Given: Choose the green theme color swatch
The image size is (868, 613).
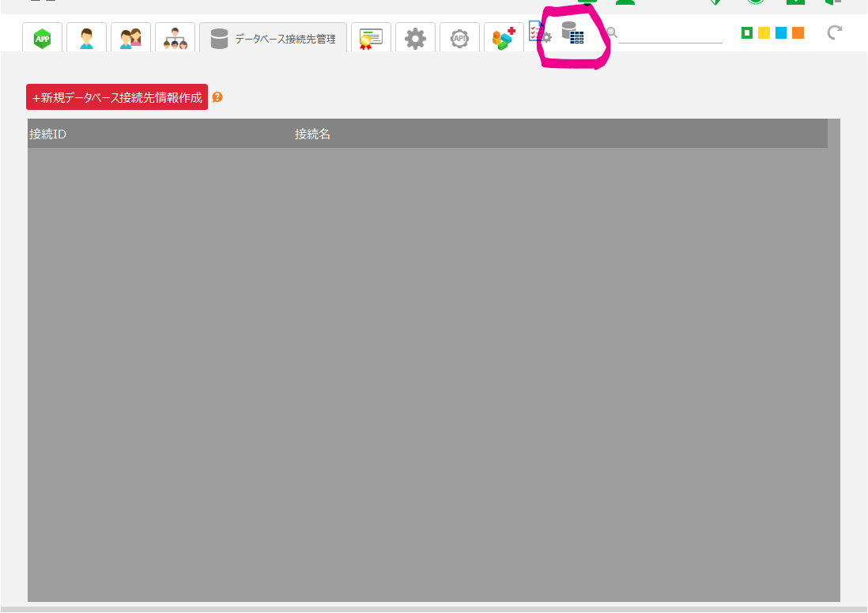Looking at the screenshot, I should 747,32.
